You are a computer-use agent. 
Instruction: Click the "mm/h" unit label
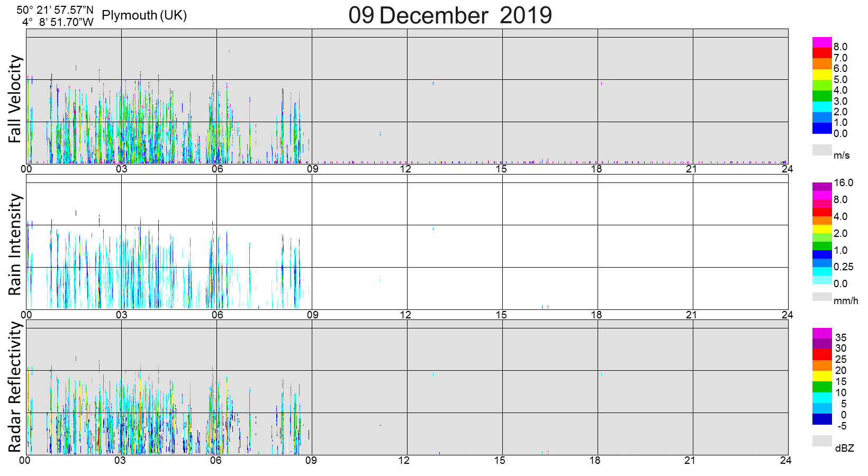846,301
